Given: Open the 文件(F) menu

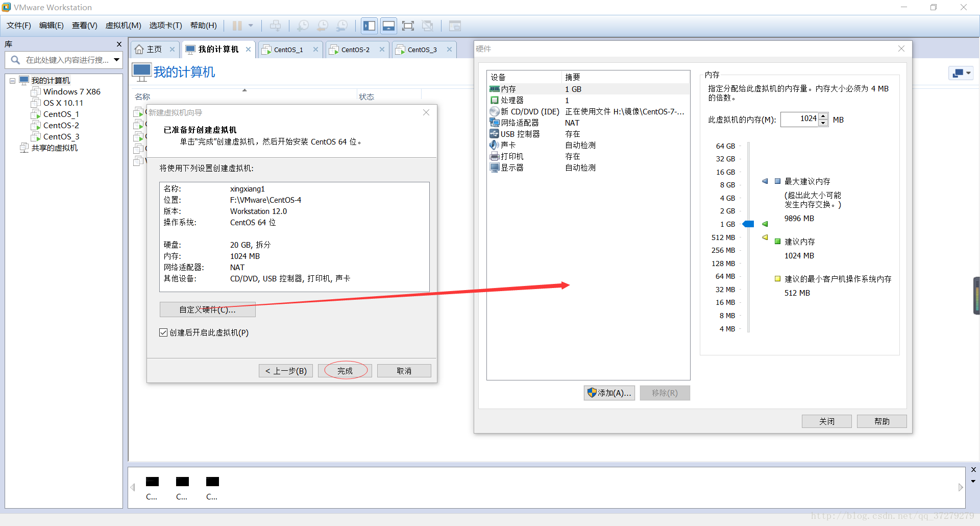Looking at the screenshot, I should click(19, 26).
